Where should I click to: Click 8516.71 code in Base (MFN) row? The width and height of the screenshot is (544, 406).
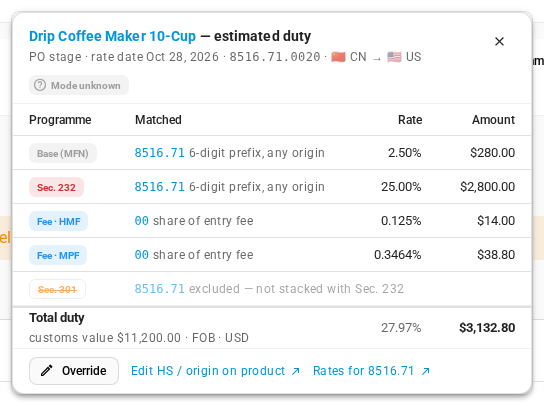(x=160, y=153)
